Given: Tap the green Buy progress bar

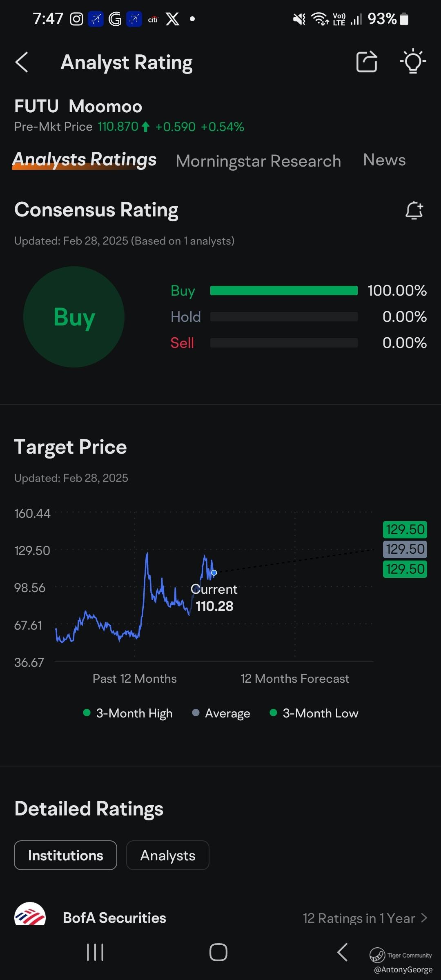Looking at the screenshot, I should pos(283,291).
